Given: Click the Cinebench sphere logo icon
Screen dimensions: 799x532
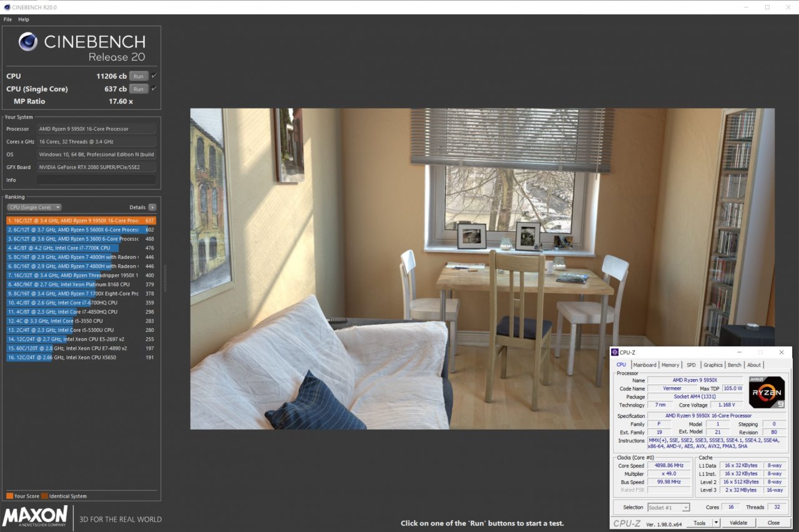Looking at the screenshot, I should point(28,42).
